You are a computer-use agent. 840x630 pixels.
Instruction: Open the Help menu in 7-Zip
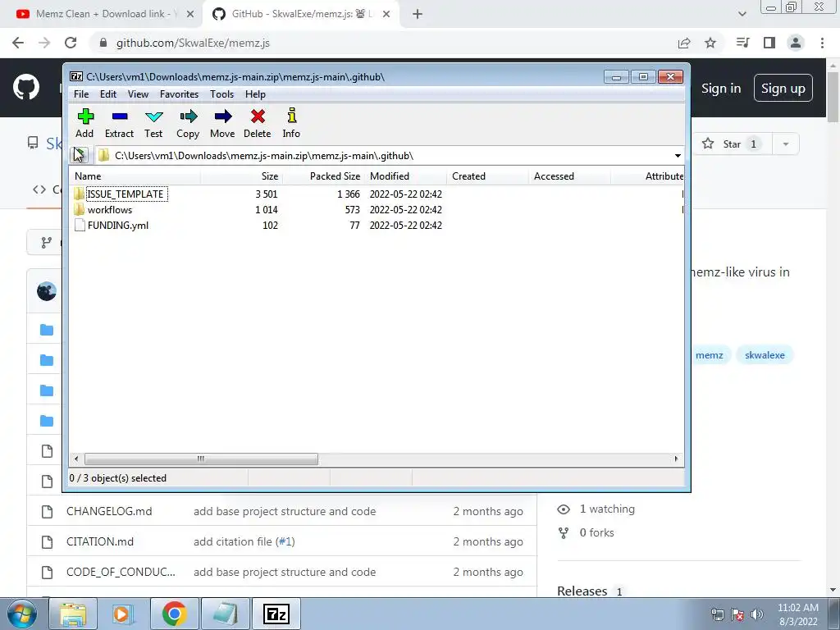point(256,94)
